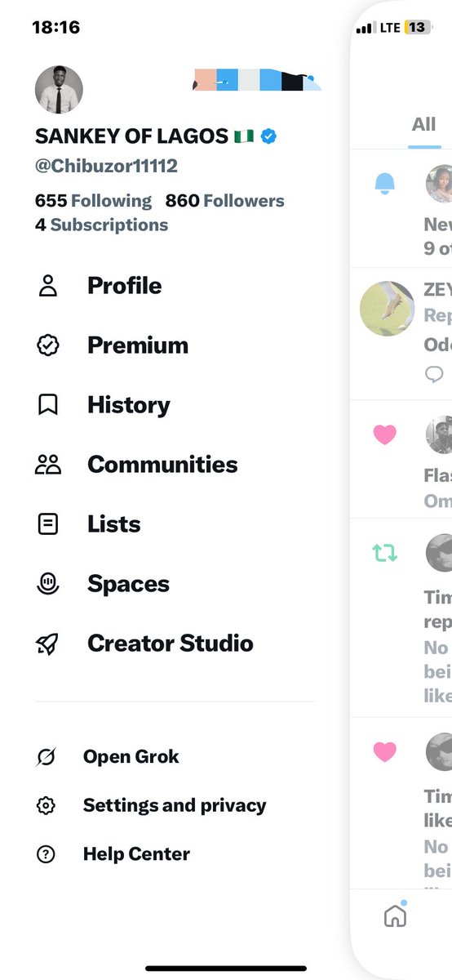Go to Home via house icon
Image resolution: width=452 pixels, height=980 pixels.
tap(395, 916)
